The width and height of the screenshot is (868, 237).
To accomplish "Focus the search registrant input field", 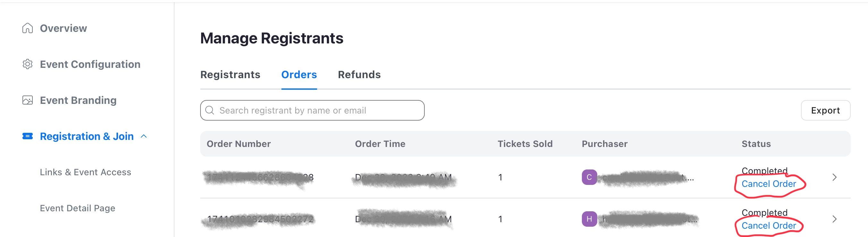I will pyautogui.click(x=317, y=110).
